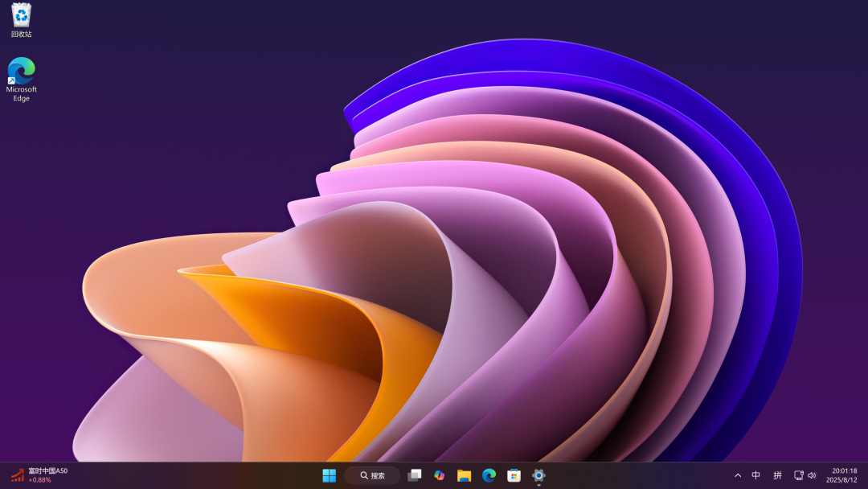868x489 pixels.
Task: Open Microsoft Store from the taskbar
Action: [x=514, y=475]
